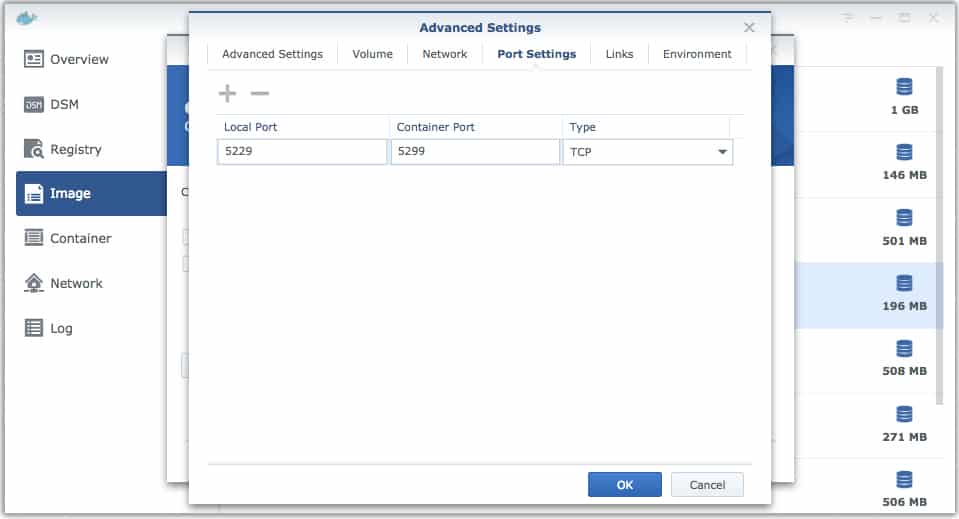Remove port mapping with minus icon
Image resolution: width=959 pixels, height=519 pixels.
click(x=260, y=94)
